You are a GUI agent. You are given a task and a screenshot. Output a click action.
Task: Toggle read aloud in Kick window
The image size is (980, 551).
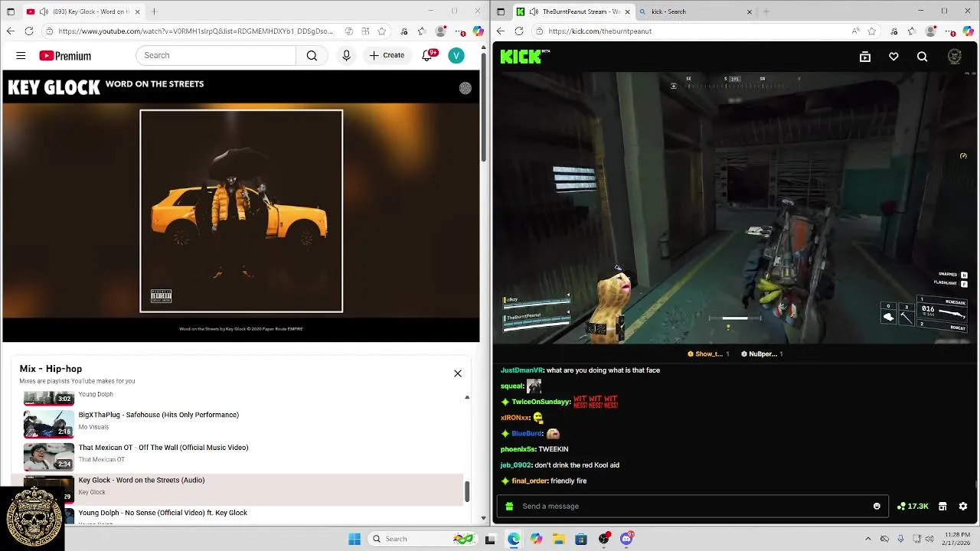click(x=855, y=31)
